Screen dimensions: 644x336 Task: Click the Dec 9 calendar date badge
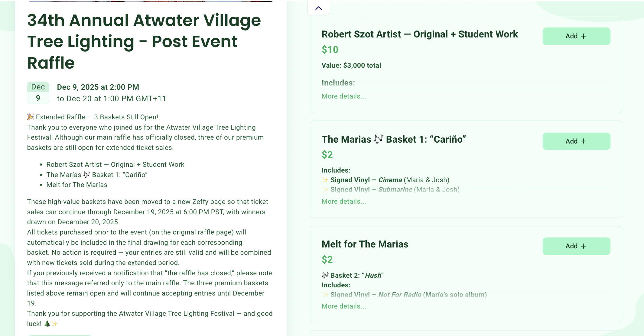[x=38, y=92]
